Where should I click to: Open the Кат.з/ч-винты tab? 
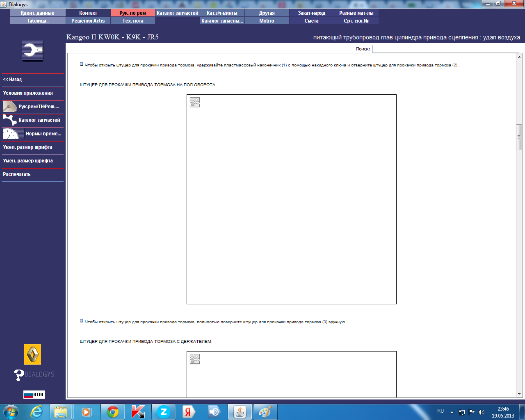222,13
